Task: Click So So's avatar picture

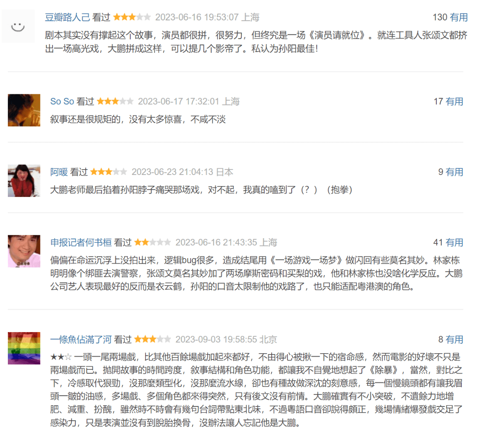Action: (x=24, y=110)
